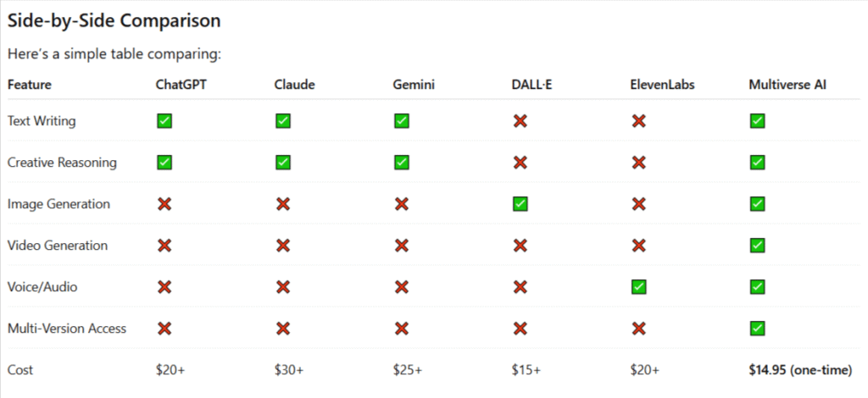
Task: Click the red X for ChatGPT Video Generation
Action: pyautogui.click(x=164, y=246)
